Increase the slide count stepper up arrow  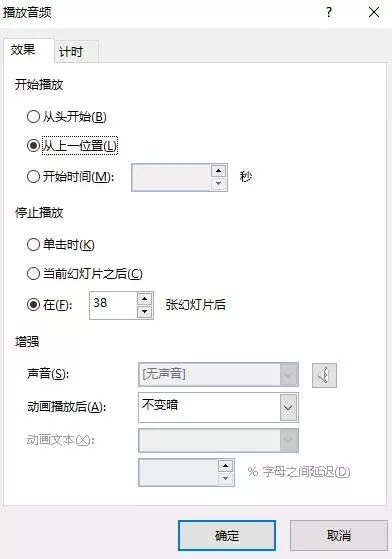[x=144, y=299]
